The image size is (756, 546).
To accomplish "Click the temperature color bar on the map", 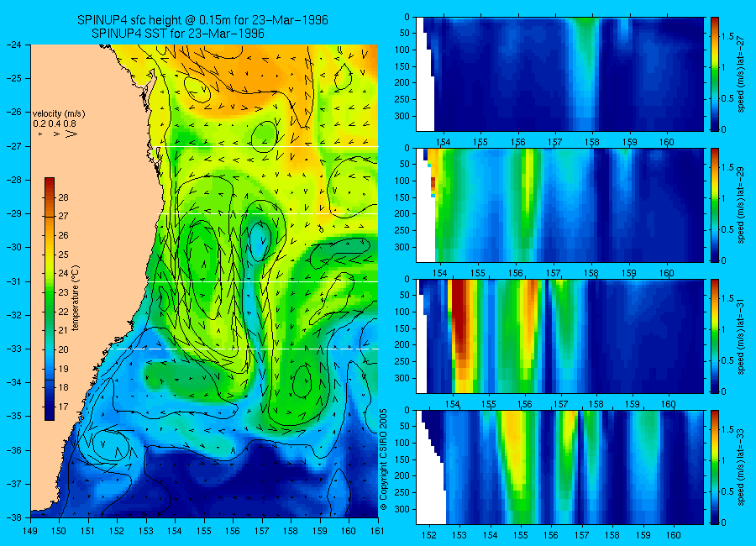I will 50,299.
